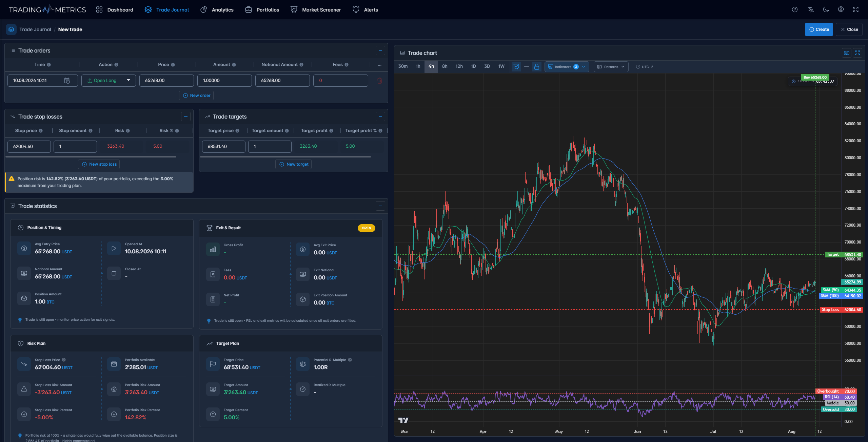
Task: Toggle the trade levels chart overlay icon
Action: (x=516, y=67)
